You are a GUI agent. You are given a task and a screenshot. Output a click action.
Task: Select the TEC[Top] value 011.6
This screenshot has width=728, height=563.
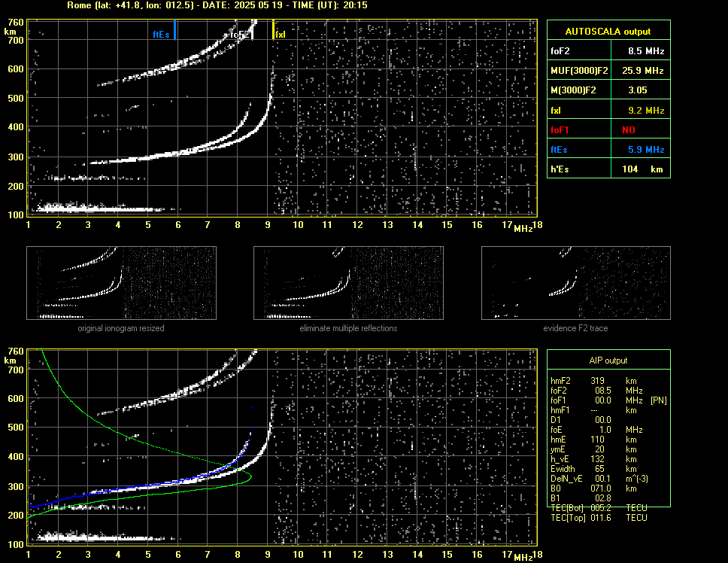tap(600, 518)
